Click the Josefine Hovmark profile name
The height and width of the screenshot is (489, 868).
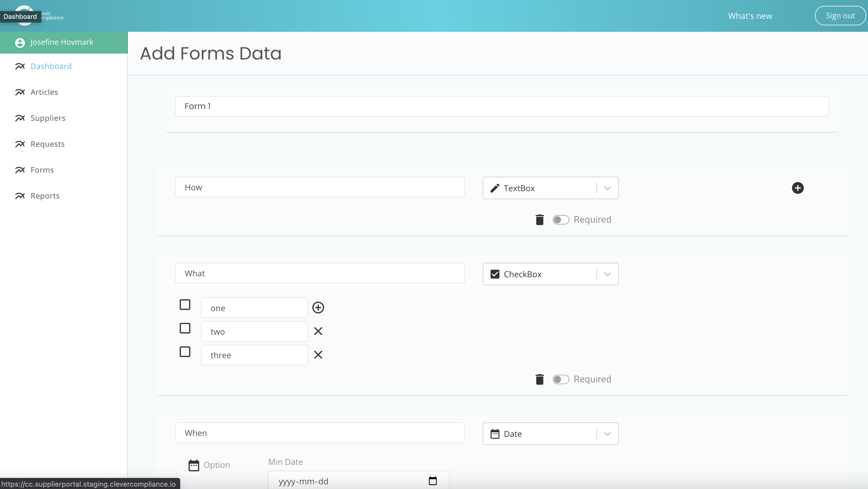pos(62,42)
